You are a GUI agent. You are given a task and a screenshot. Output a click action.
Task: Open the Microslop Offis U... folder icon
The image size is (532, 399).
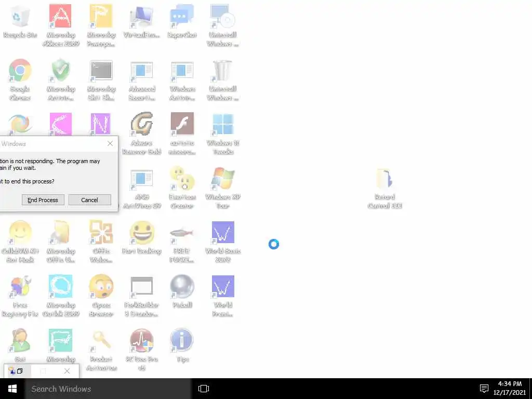[60, 242]
